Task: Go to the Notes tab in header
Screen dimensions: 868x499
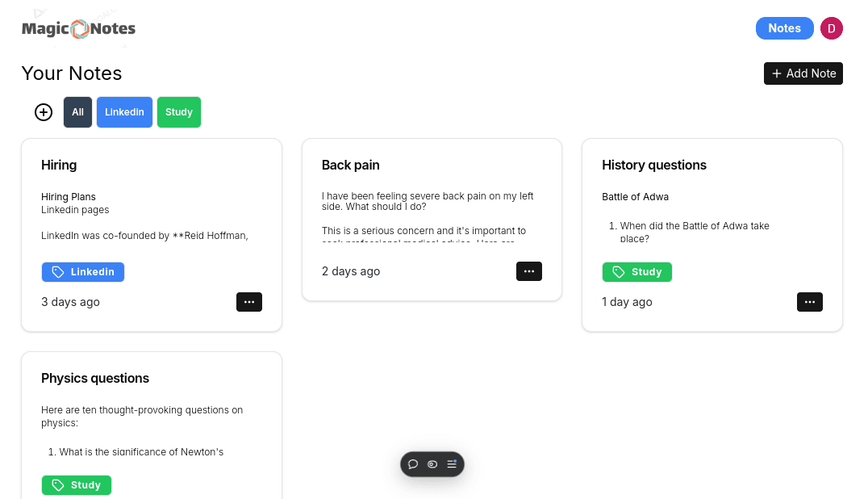Action: [784, 28]
